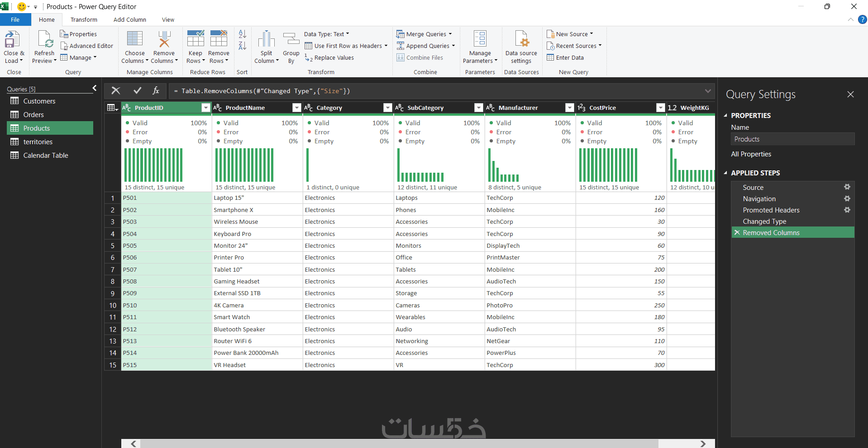Open Category column filter dropdown

point(388,108)
